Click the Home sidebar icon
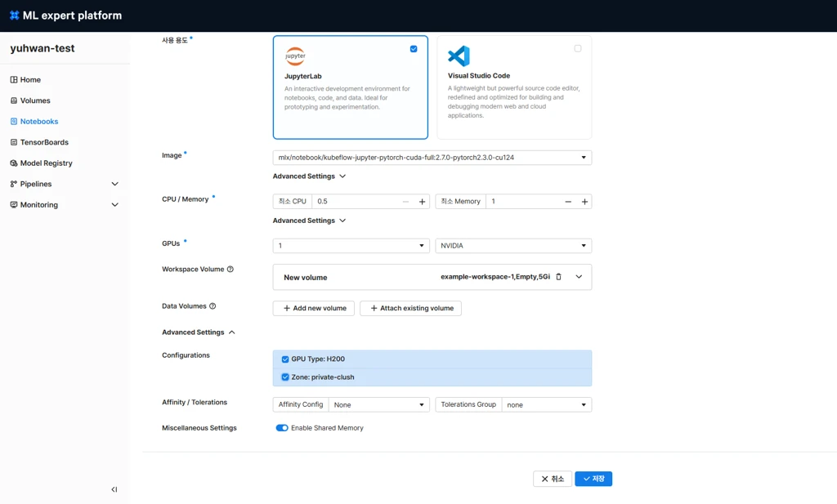Viewport: 837px width, 504px height. 14,79
